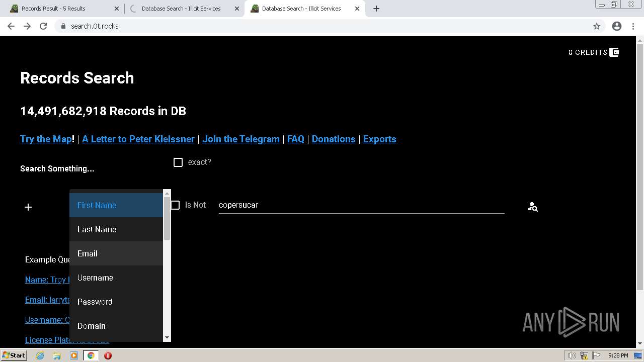Click the taskbar clock showing 9:28 PM

[618, 355]
